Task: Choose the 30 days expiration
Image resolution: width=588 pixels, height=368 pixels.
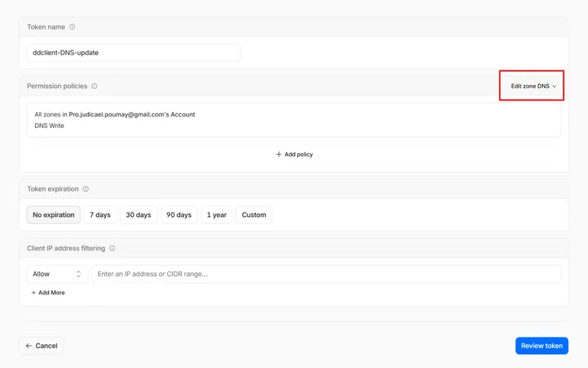Action: [x=139, y=215]
